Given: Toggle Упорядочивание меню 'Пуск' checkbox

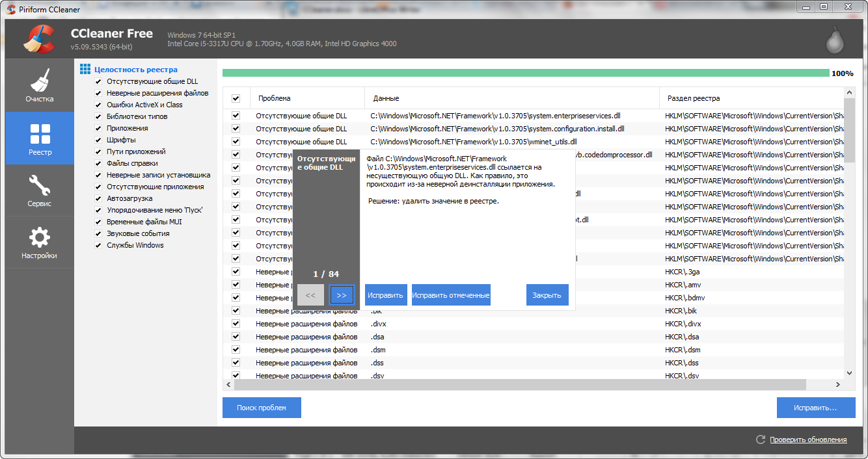Looking at the screenshot, I should pyautogui.click(x=98, y=210).
